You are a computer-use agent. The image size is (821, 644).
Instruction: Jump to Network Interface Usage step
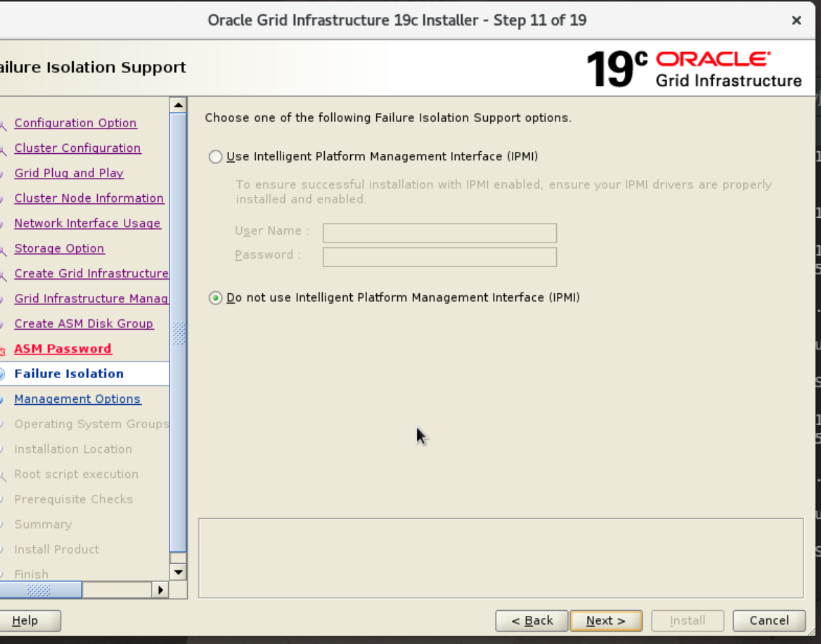coord(87,224)
